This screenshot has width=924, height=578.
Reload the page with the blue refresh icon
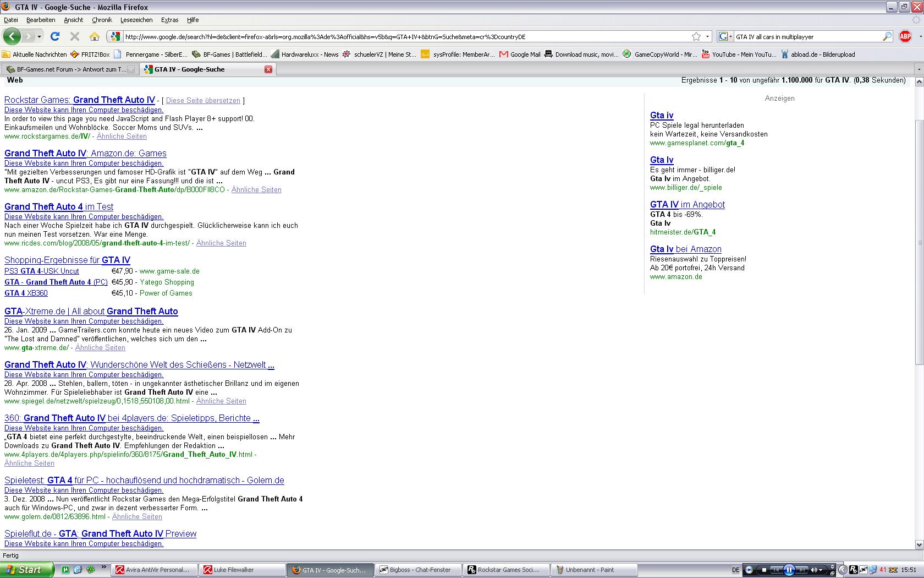[54, 36]
